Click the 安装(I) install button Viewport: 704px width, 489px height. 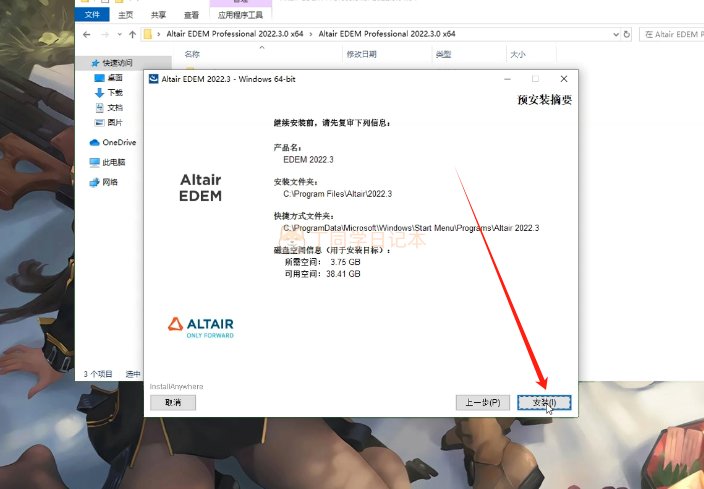[544, 402]
